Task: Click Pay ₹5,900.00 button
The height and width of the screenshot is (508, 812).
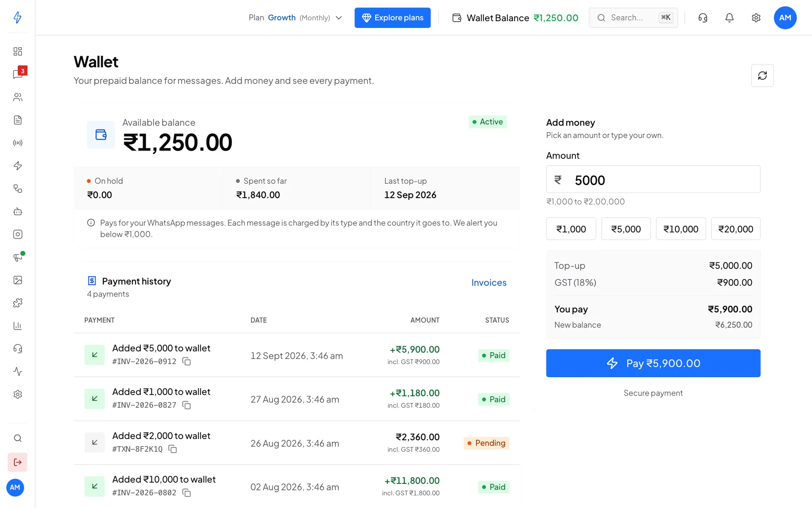Action: click(653, 363)
